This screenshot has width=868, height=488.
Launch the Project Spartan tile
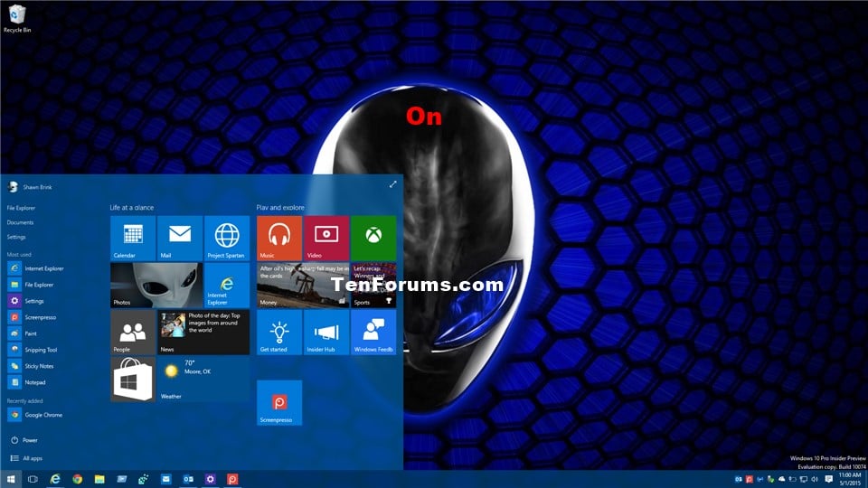[227, 238]
